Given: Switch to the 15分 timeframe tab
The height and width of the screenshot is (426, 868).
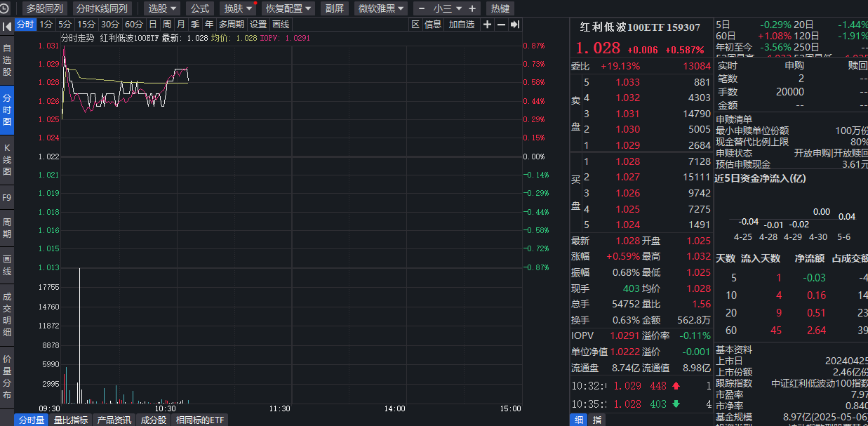Looking at the screenshot, I should pyautogui.click(x=86, y=25).
